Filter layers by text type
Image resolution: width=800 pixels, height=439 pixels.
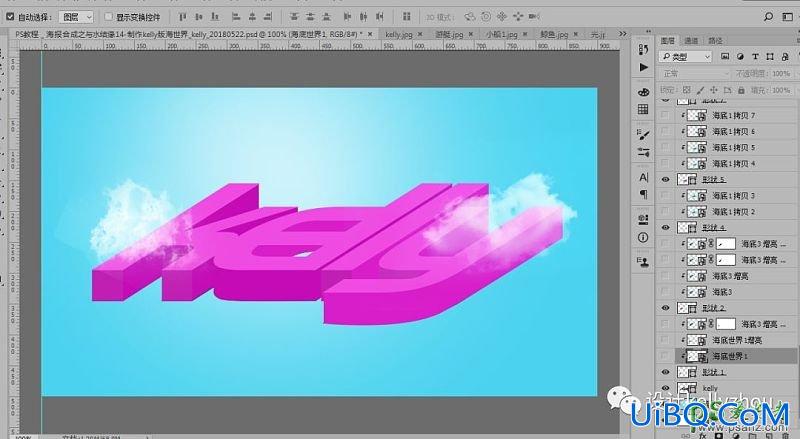(x=755, y=57)
